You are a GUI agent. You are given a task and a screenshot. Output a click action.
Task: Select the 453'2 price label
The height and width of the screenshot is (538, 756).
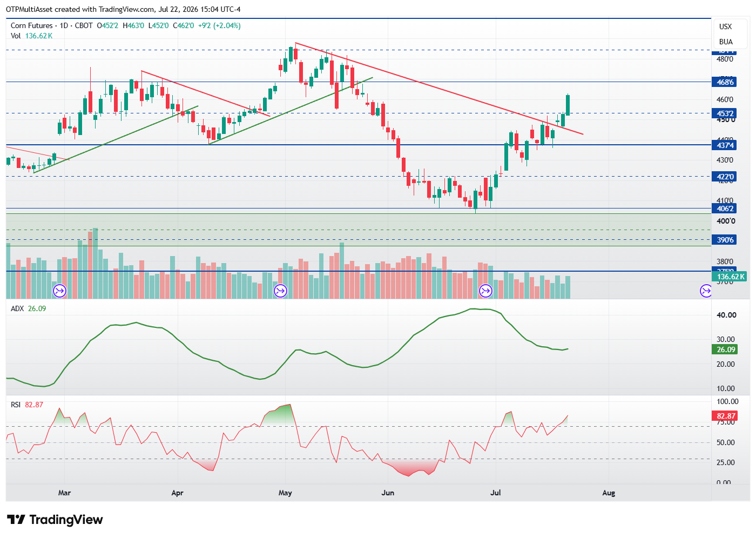coord(725,113)
